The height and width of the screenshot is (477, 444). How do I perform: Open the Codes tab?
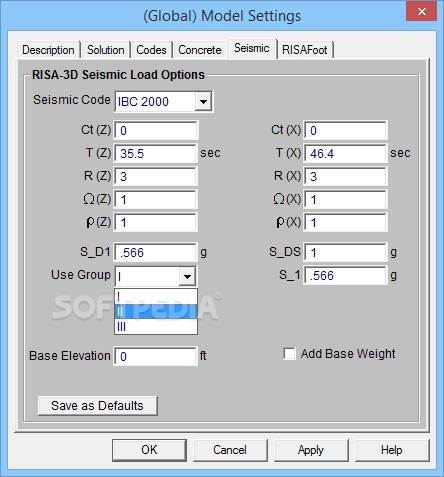151,50
